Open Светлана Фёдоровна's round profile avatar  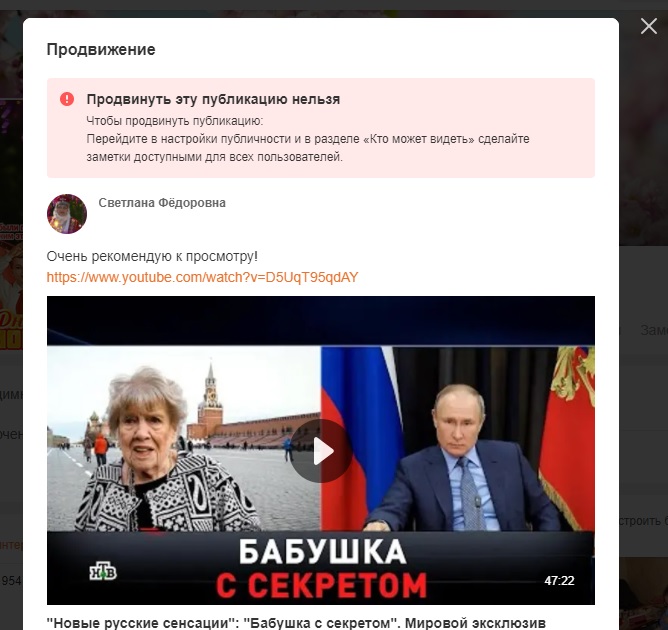(x=67, y=214)
